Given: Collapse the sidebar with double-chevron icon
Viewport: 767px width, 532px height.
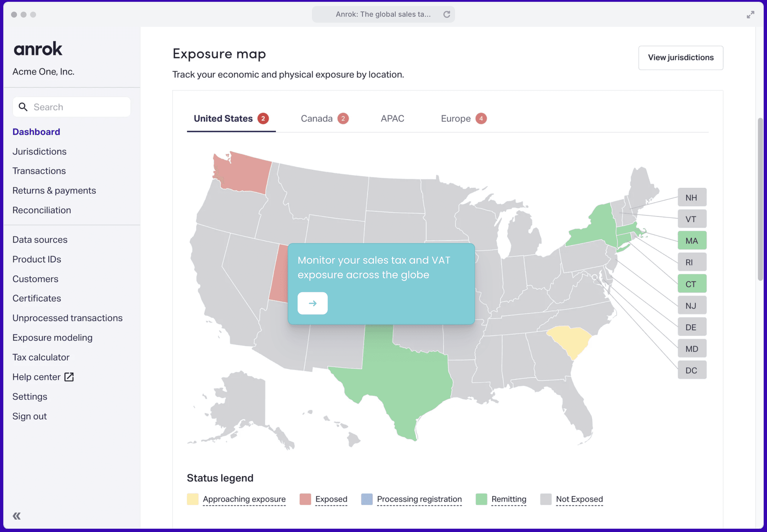Looking at the screenshot, I should pyautogui.click(x=17, y=516).
